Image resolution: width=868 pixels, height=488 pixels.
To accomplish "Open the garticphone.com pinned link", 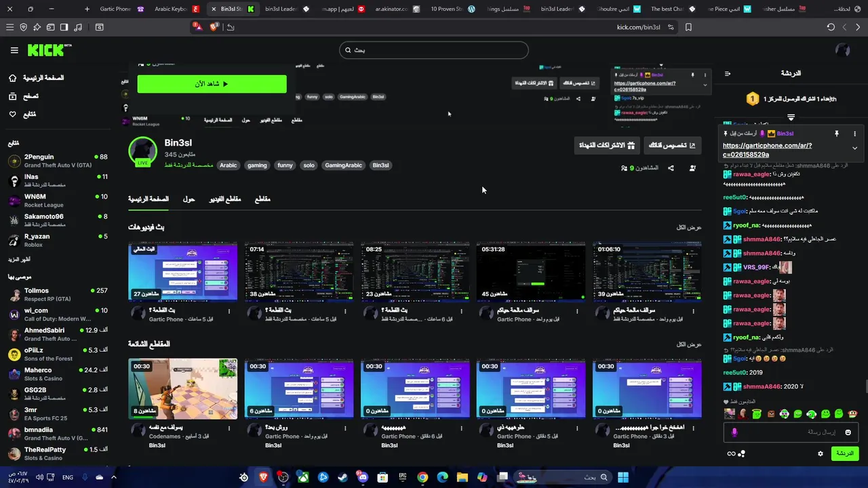I will pyautogui.click(x=767, y=150).
